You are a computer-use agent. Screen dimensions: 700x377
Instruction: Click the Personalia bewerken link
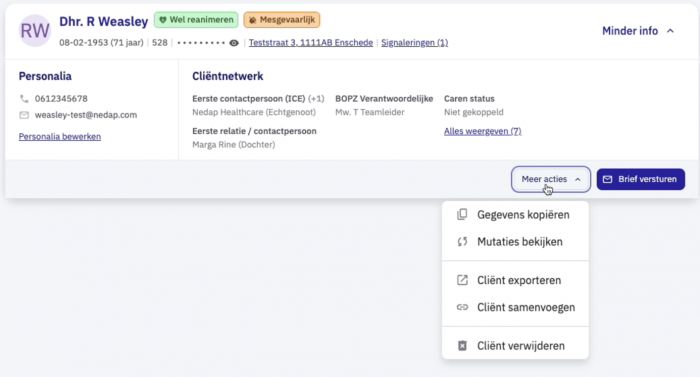point(60,136)
